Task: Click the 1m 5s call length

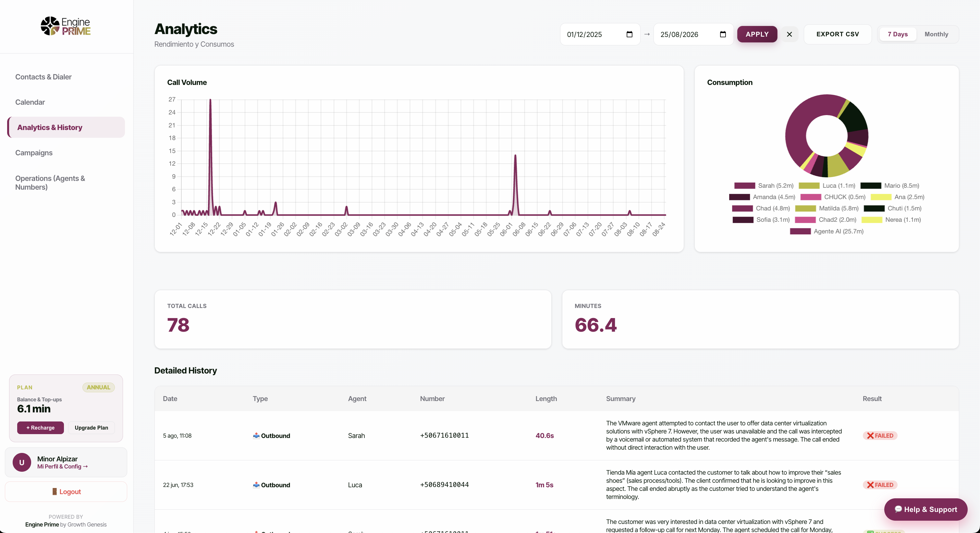Action: click(x=545, y=485)
